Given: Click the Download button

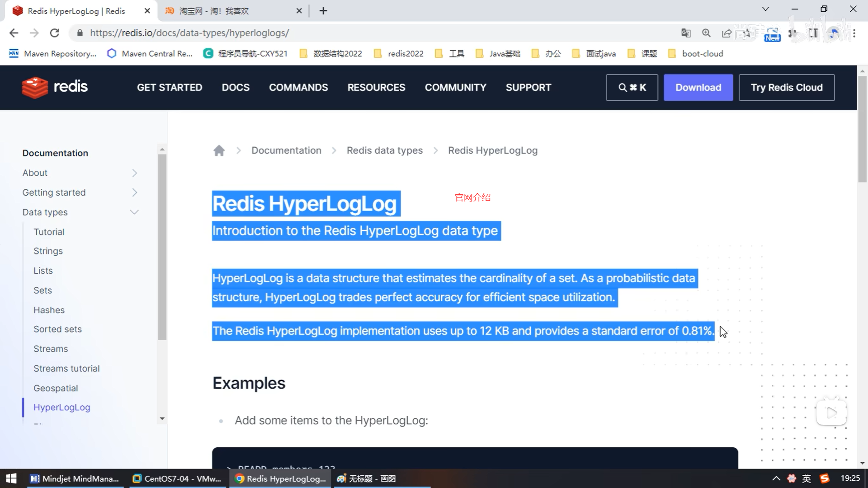Looking at the screenshot, I should pos(698,87).
